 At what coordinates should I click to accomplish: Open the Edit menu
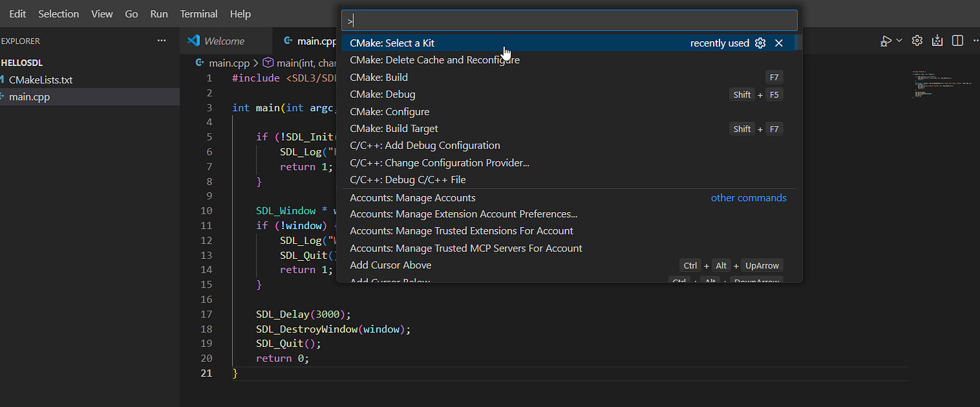click(x=17, y=13)
